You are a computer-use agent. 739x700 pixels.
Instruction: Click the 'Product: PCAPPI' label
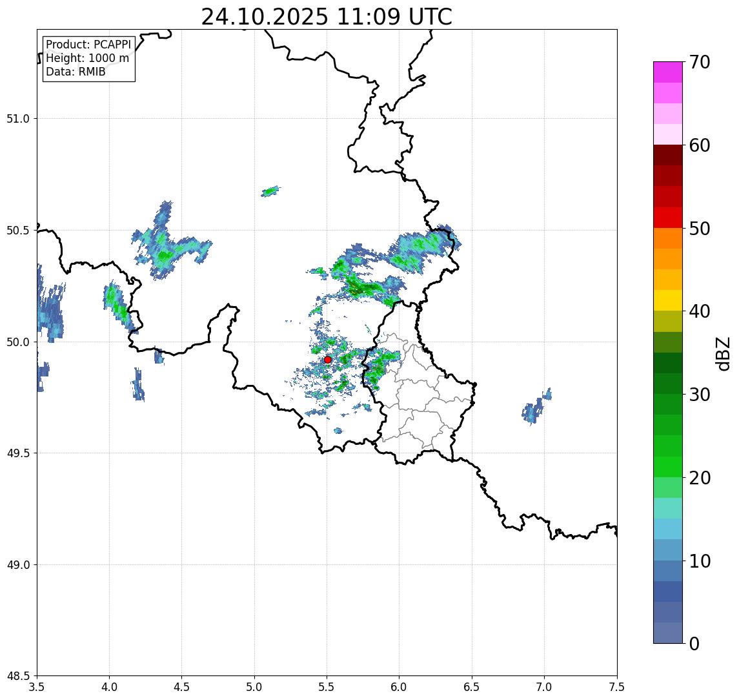point(88,45)
